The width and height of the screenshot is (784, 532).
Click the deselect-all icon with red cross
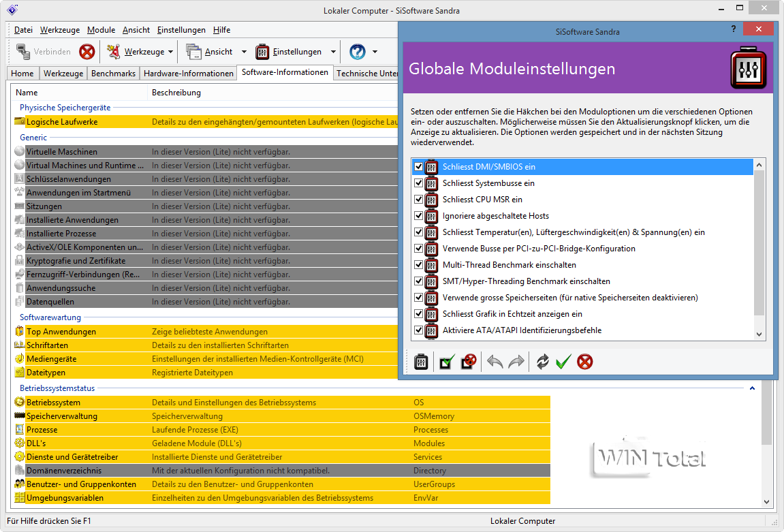pyautogui.click(x=469, y=362)
